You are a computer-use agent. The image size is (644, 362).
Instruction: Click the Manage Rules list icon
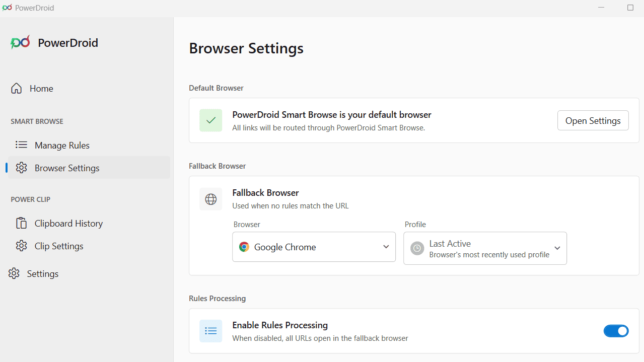tap(21, 145)
